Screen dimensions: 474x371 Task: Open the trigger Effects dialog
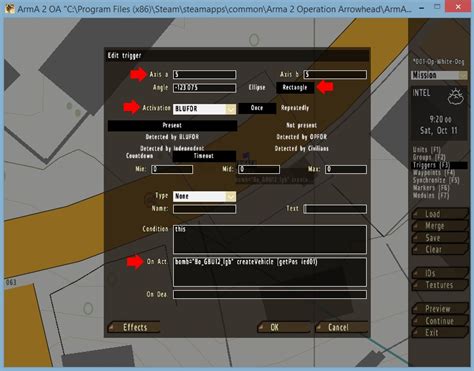point(134,327)
